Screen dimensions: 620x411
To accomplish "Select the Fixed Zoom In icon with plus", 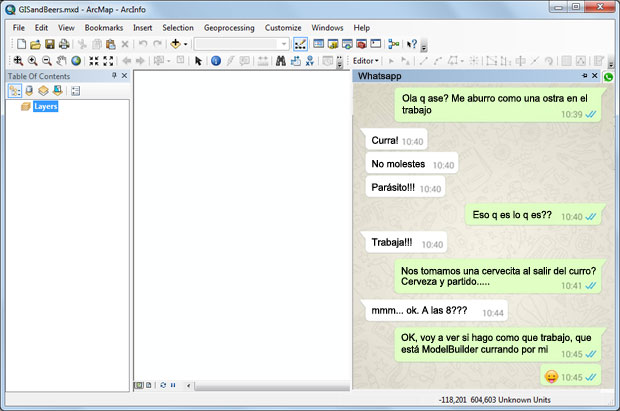I will click(18, 61).
